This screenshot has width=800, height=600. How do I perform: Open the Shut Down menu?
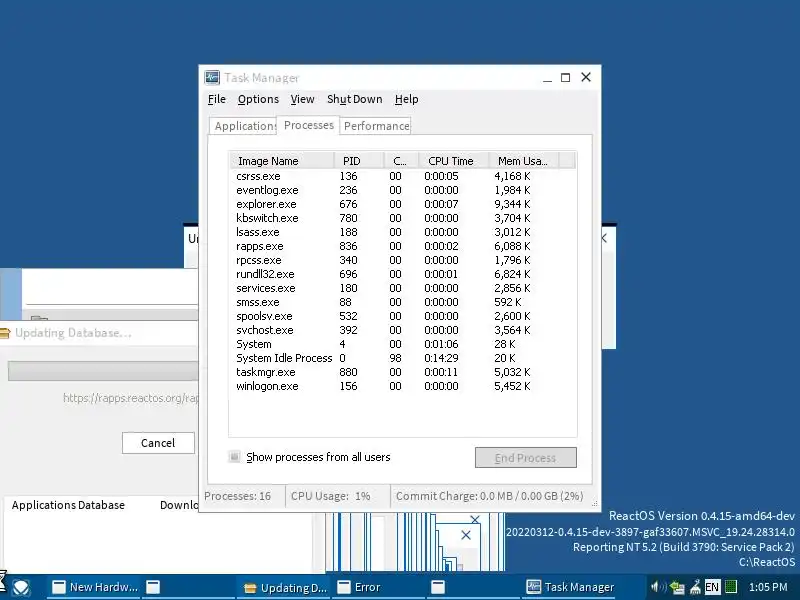[x=355, y=99]
